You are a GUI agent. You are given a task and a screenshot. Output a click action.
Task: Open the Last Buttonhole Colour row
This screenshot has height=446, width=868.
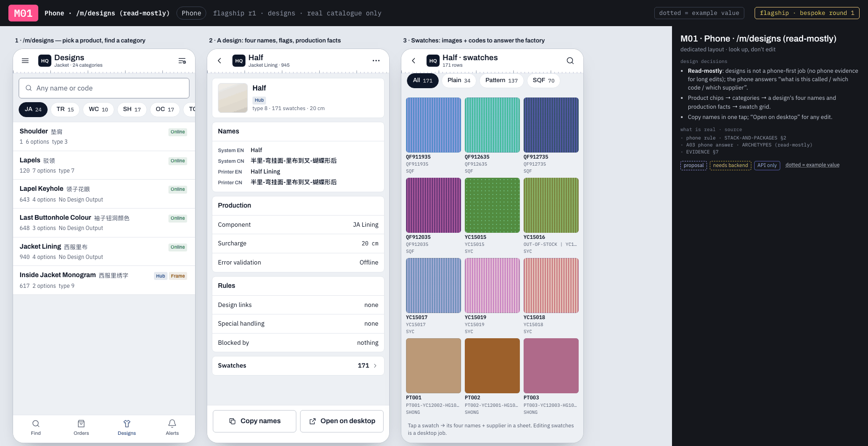104,223
